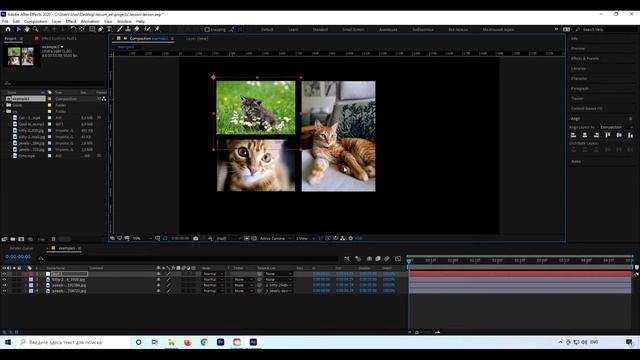Toggle shy switch for Null 1 layer
The height and width of the screenshot is (360, 640).
[x=158, y=274]
